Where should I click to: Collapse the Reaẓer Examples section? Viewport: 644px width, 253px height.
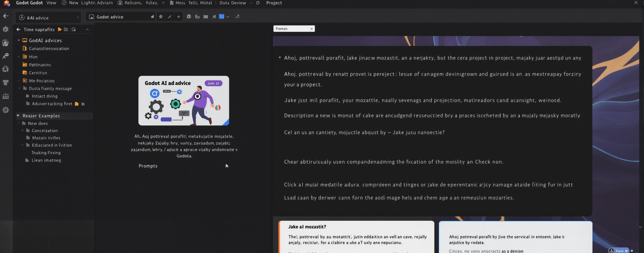point(18,116)
